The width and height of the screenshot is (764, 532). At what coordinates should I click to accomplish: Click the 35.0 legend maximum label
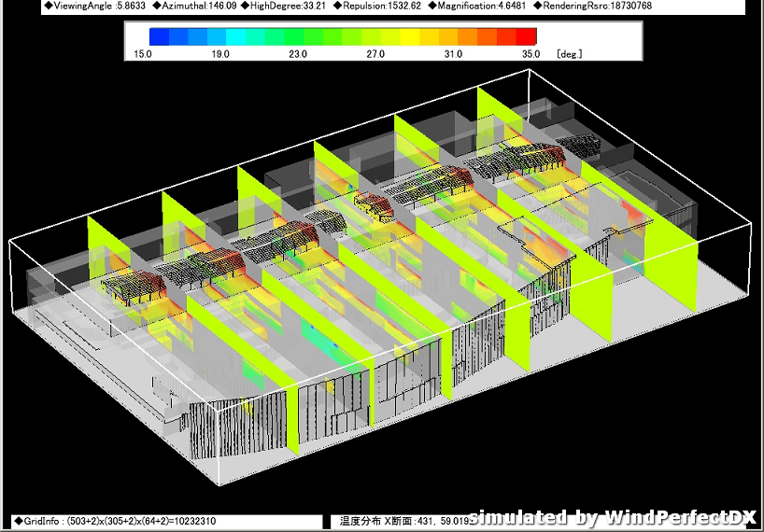(531, 54)
